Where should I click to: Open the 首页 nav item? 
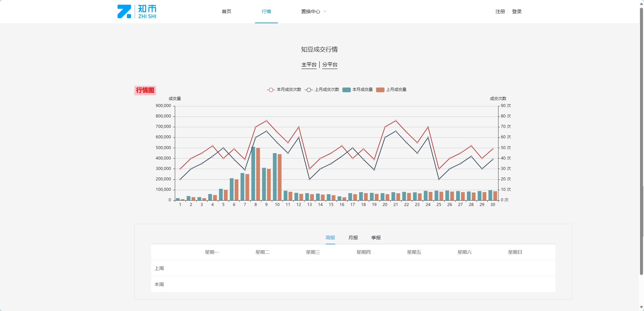point(226,11)
